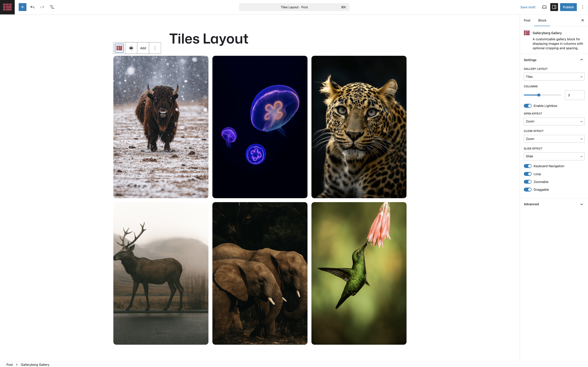Click the Redo arrow in the top toolbar

coord(42,7)
